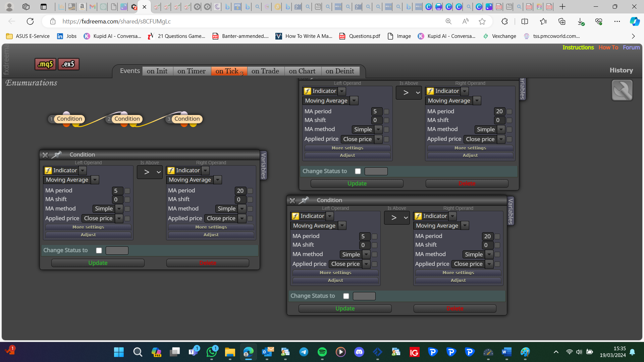Click Delete in bottom-right Condition panel
The height and width of the screenshot is (362, 644).
click(x=455, y=309)
